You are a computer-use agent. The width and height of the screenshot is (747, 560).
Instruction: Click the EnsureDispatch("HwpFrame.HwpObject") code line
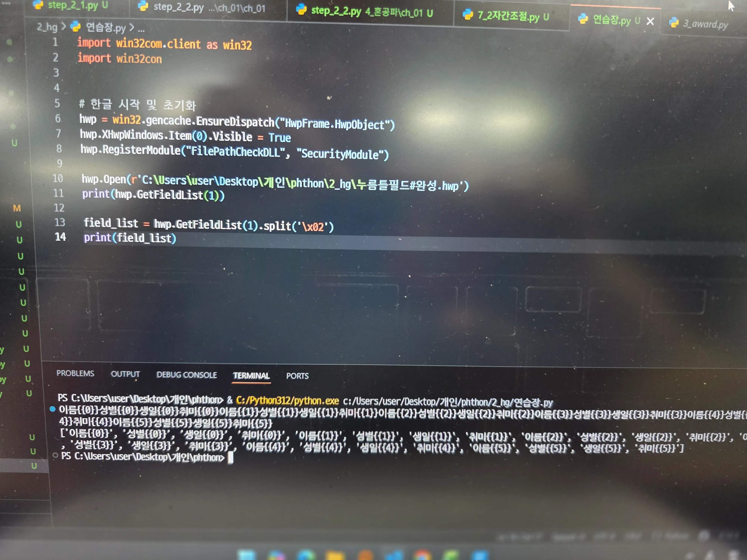(237, 122)
